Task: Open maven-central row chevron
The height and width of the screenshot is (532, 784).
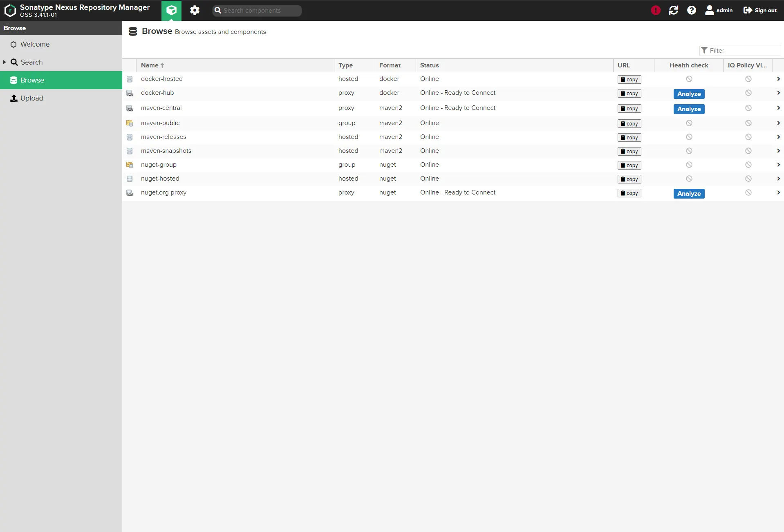Action: (778, 108)
